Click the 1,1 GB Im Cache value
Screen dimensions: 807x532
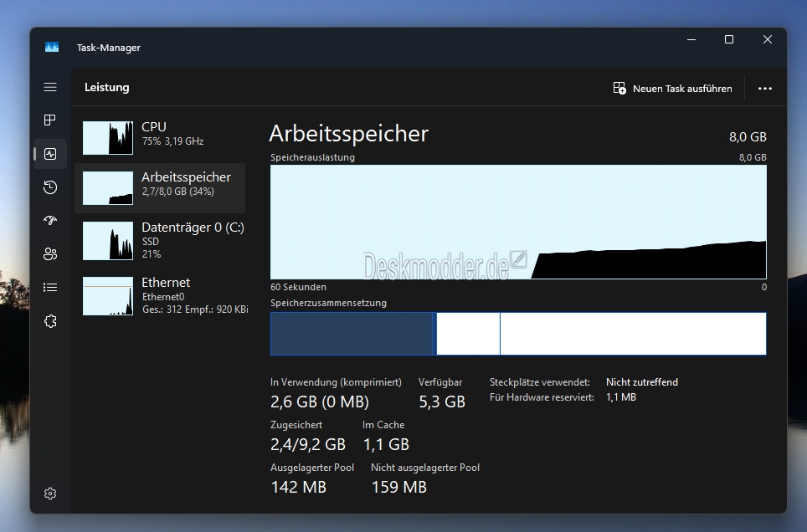(x=387, y=444)
